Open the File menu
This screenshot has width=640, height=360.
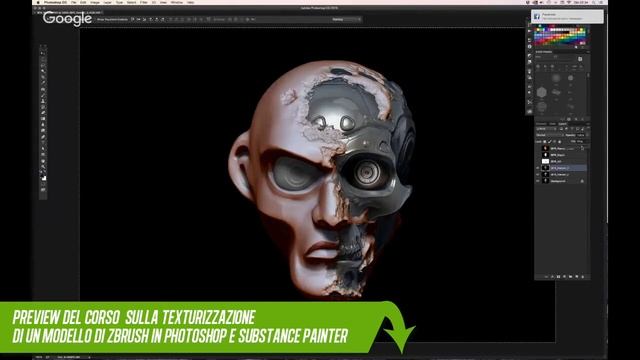click(73, 2)
